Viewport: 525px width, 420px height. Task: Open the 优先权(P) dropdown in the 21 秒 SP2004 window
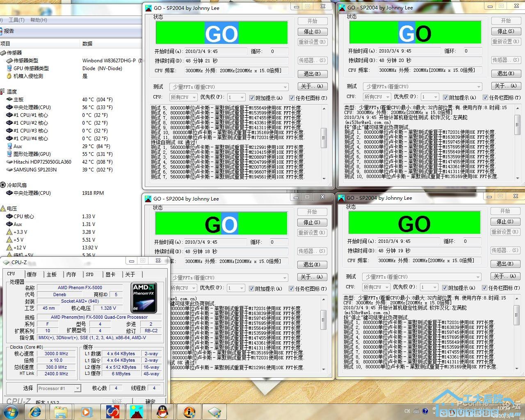tap(236, 97)
